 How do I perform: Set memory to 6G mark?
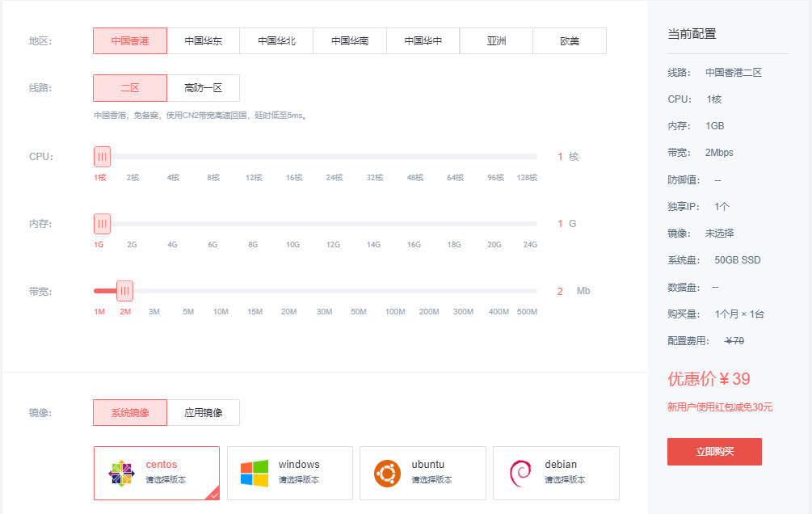coord(212,245)
